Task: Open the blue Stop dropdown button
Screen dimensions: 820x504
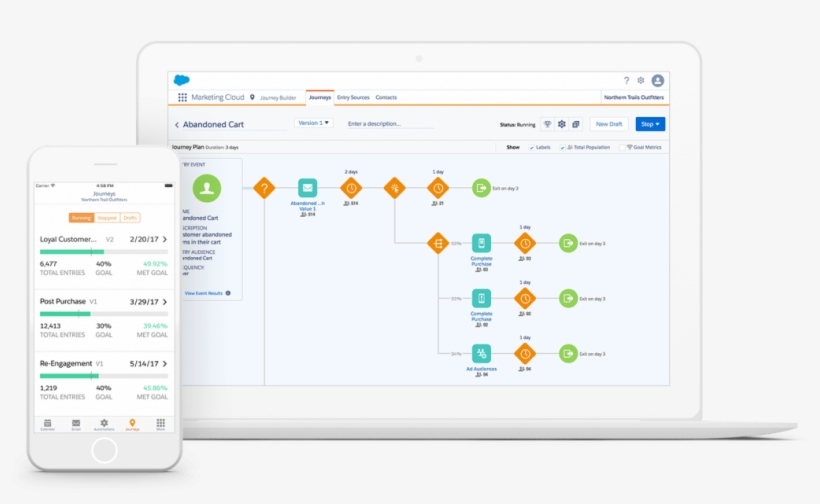Action: [x=650, y=124]
